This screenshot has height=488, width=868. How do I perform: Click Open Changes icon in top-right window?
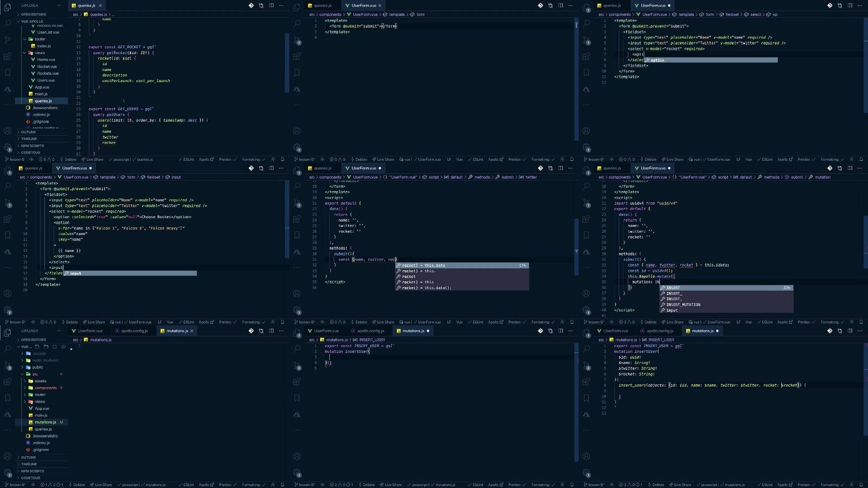coord(840,5)
